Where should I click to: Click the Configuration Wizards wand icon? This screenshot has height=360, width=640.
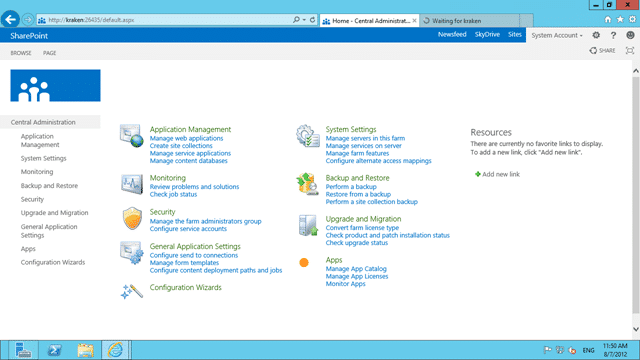tap(132, 291)
